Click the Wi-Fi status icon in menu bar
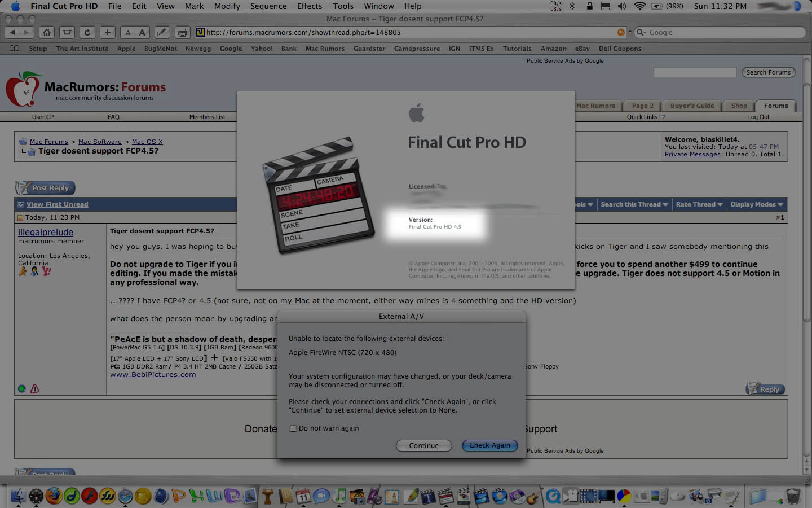 click(x=639, y=6)
